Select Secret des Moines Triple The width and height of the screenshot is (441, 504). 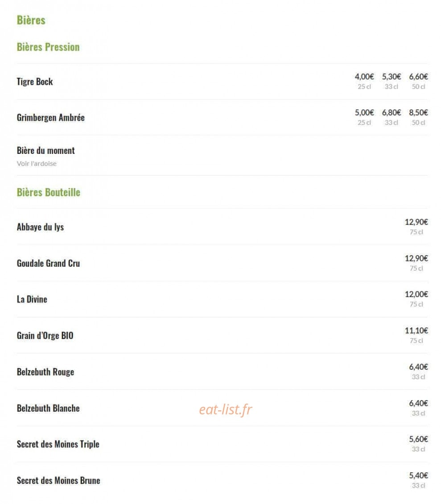(58, 444)
